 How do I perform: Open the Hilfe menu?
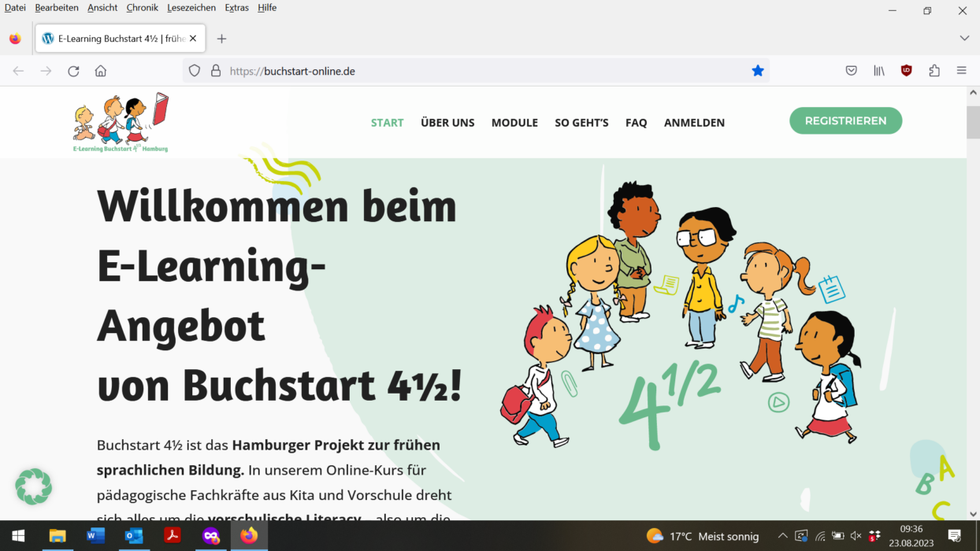[x=267, y=8]
